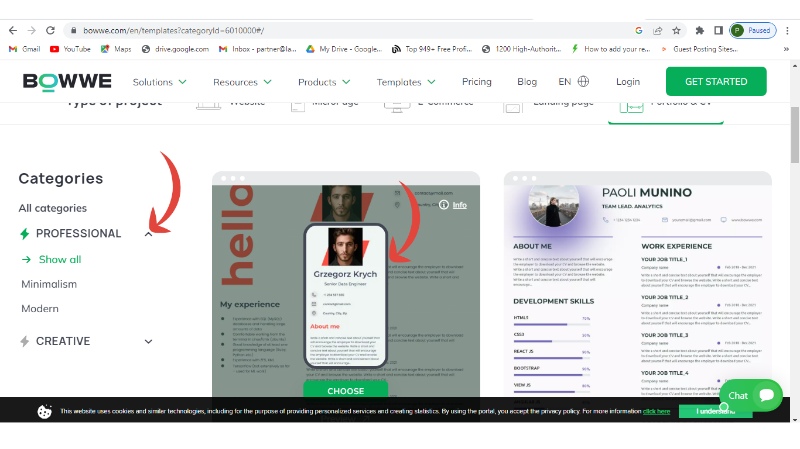Open the Gmail bookmark
Screen dimensions: 800x449
[x=24, y=48]
